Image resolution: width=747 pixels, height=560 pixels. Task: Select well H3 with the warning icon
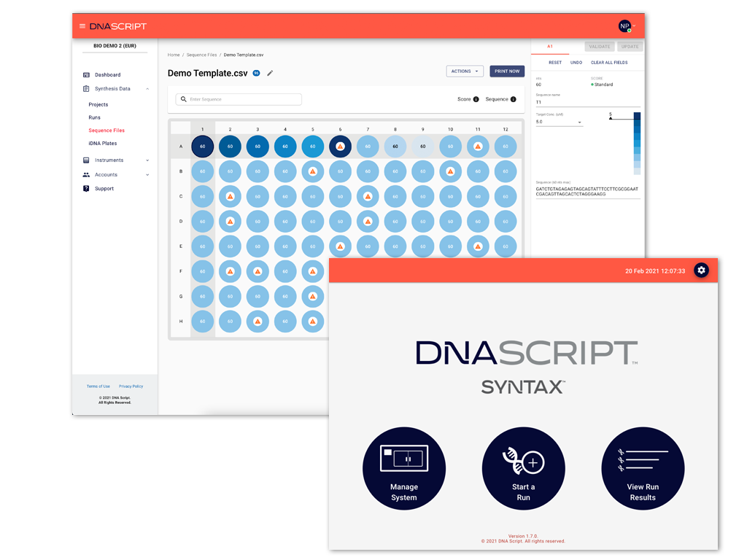(x=258, y=322)
